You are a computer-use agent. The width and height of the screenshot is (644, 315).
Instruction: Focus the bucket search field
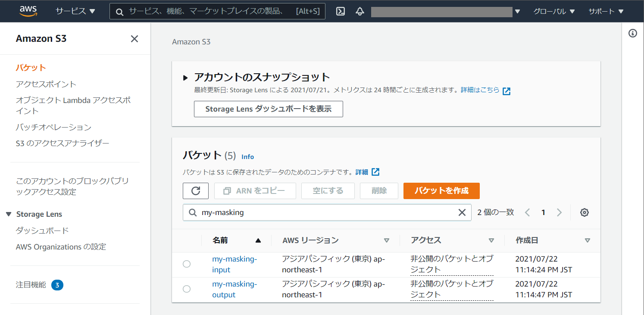click(x=327, y=212)
